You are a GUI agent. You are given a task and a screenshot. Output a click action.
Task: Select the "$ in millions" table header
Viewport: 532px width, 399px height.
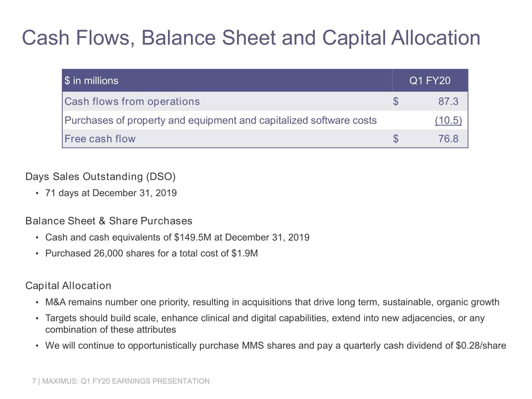point(92,81)
